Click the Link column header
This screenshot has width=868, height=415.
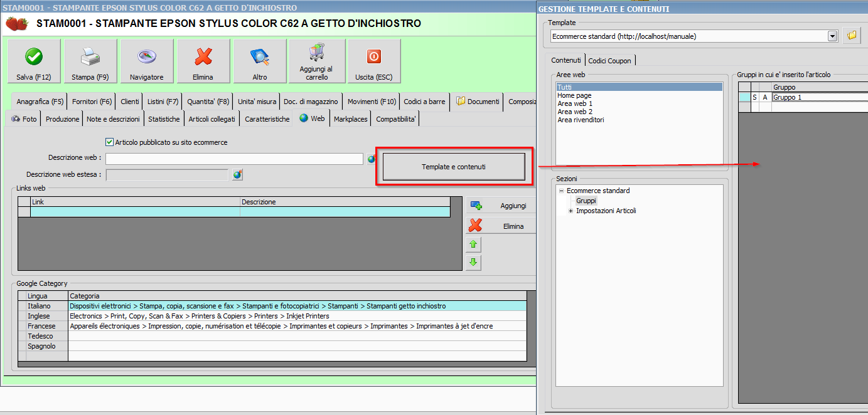point(135,202)
